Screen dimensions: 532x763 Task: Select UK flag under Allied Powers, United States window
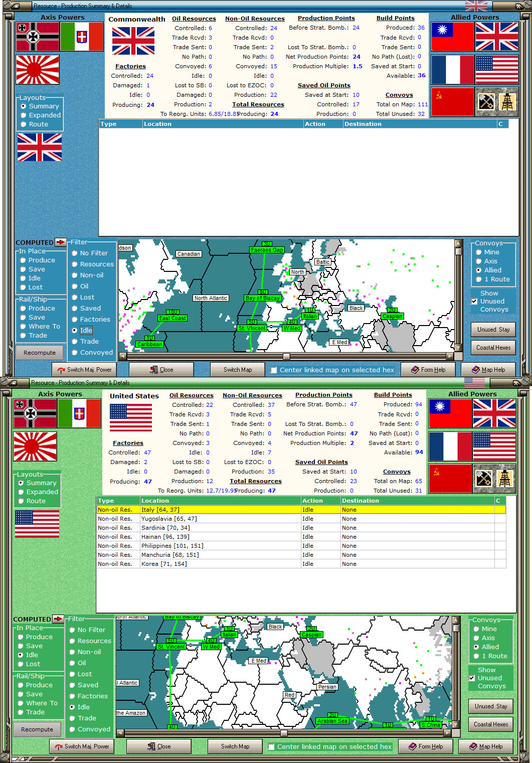[x=494, y=413]
